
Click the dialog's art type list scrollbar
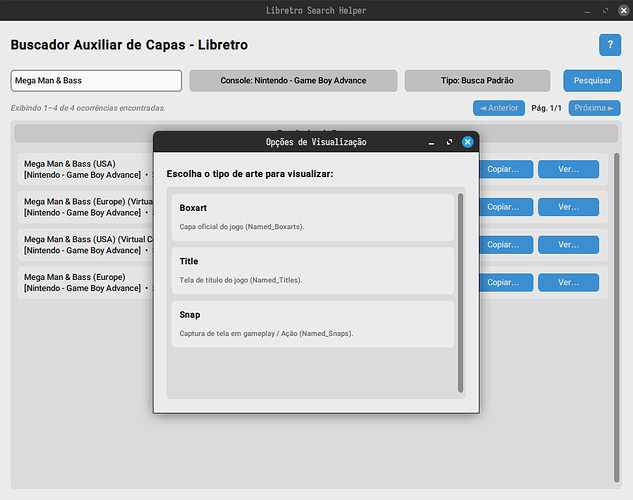coord(460,293)
